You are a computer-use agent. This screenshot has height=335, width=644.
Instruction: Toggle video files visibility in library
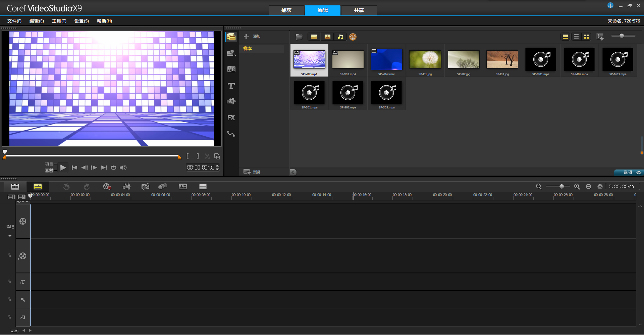(314, 37)
